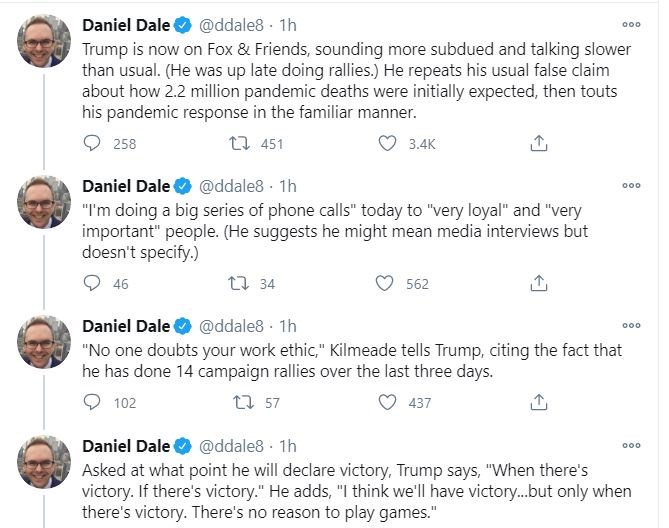Retweet the Kilmeade work ethic tweet
The height and width of the screenshot is (528, 669).
pyautogui.click(x=240, y=403)
